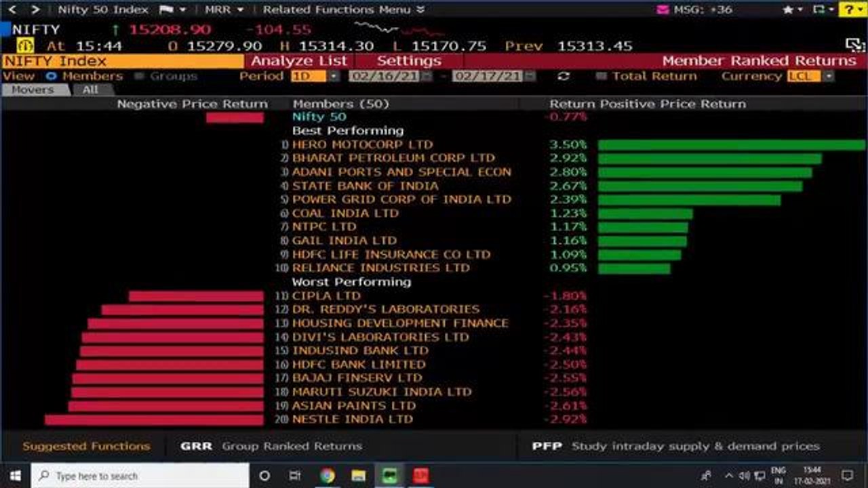Switch to the Movers tab

point(32,89)
